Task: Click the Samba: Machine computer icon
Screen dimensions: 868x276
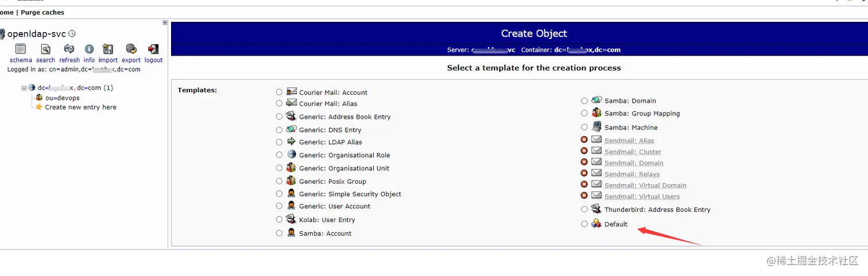Action: coord(596,126)
